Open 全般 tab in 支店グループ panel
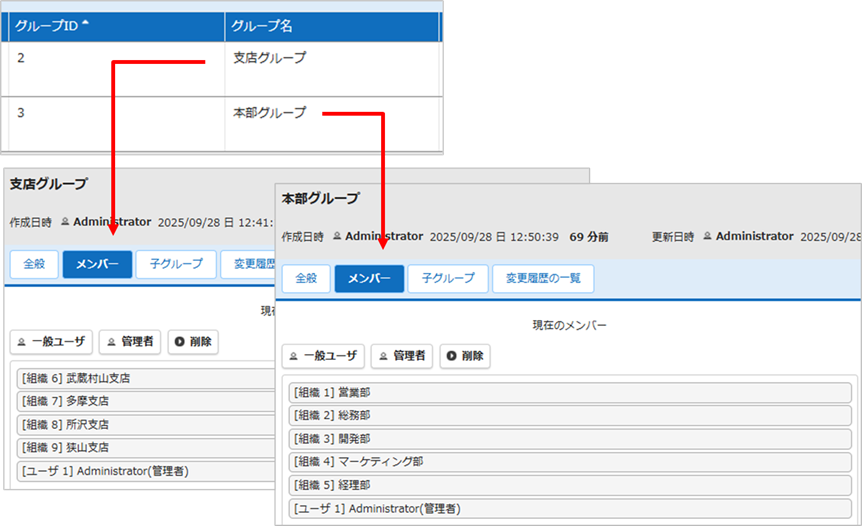 (x=34, y=264)
